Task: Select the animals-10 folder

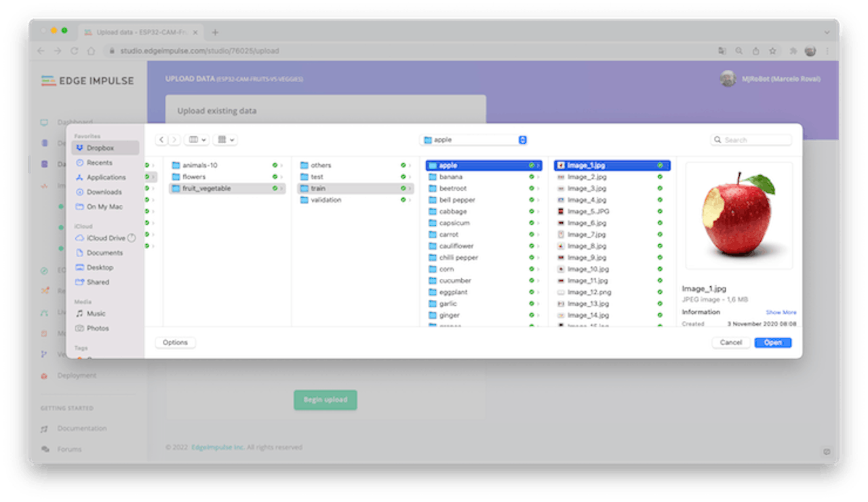Action: [x=226, y=166]
